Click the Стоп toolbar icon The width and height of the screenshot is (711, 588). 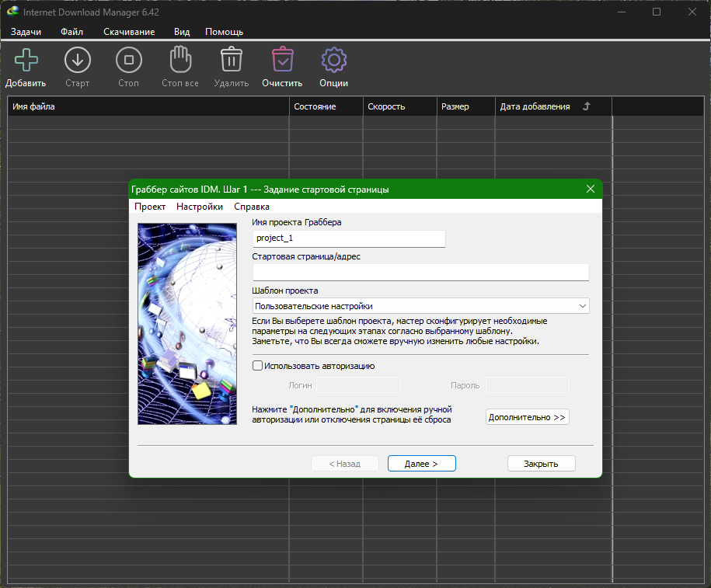click(129, 60)
